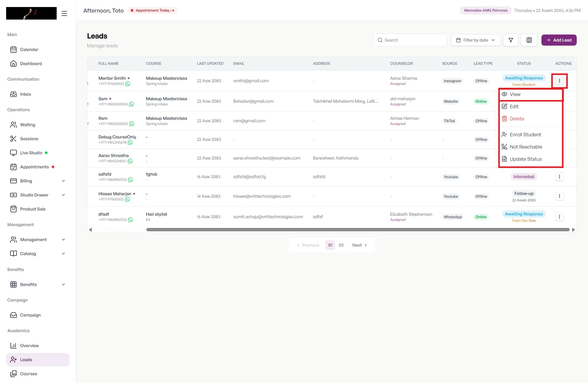Toggle the hamburger sidebar menu

tap(64, 13)
